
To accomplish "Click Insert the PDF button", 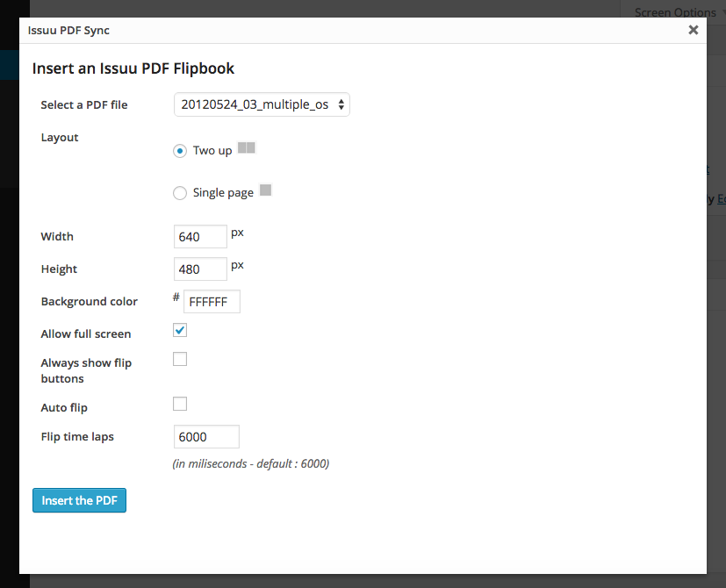I will pos(79,500).
